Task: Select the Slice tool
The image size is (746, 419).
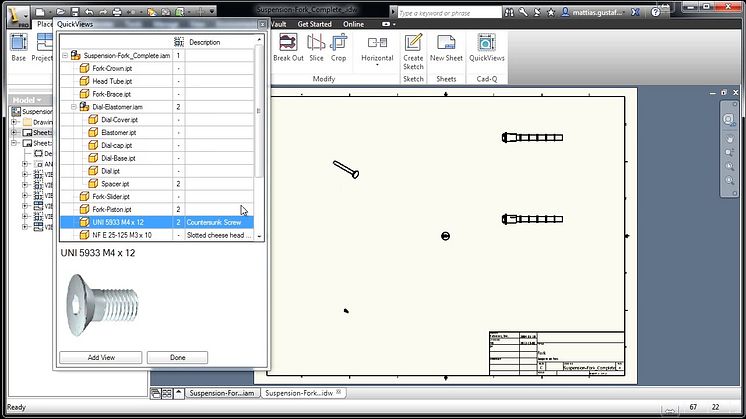Action: tap(316, 48)
